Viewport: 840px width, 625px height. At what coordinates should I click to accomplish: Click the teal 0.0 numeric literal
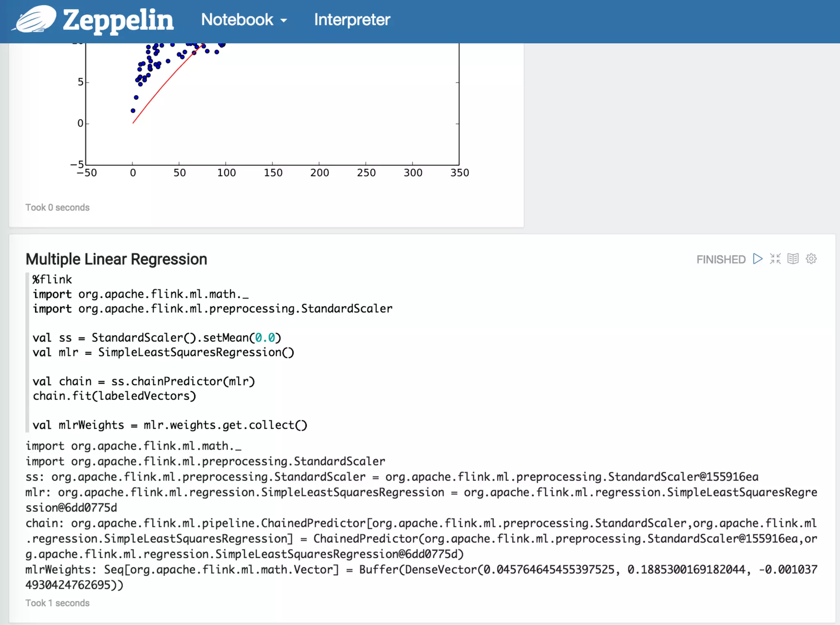coord(265,338)
